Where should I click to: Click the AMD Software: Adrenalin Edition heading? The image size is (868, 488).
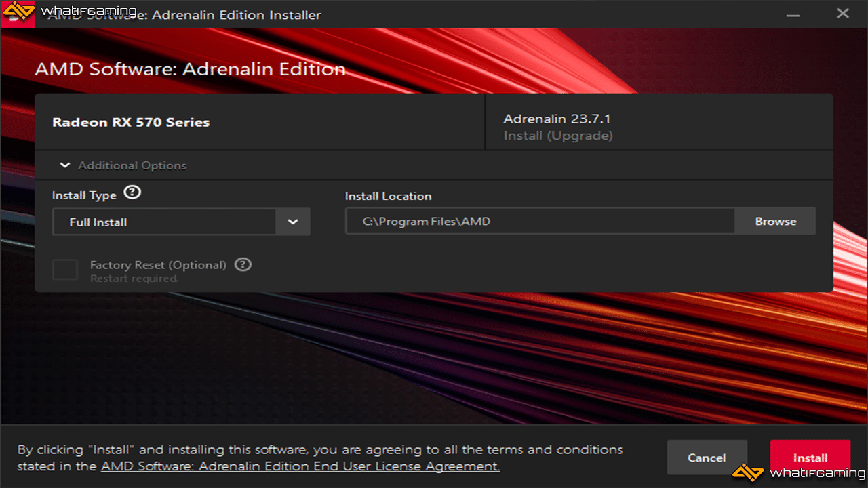191,69
